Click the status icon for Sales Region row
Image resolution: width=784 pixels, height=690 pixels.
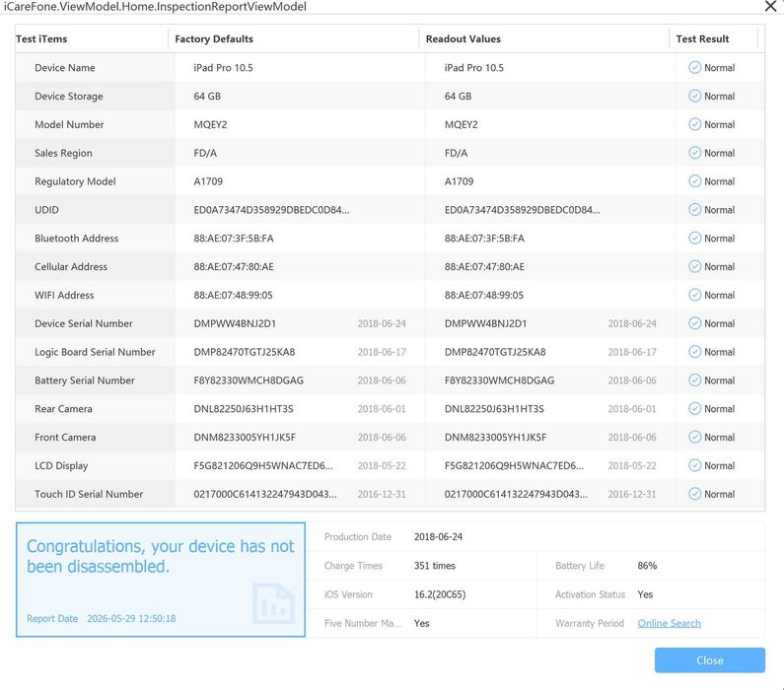coord(694,153)
